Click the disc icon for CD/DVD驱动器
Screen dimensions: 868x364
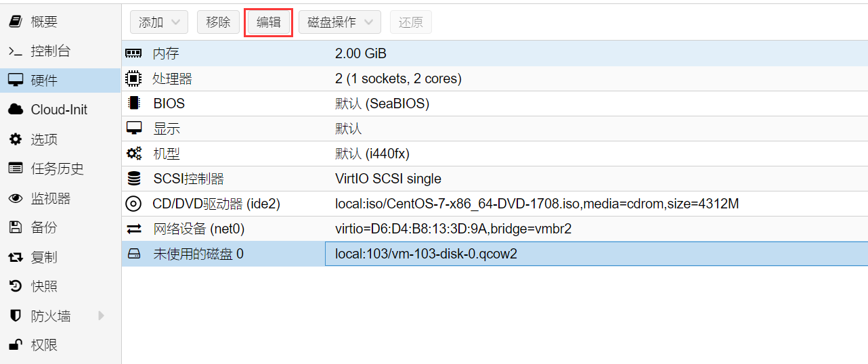pyautogui.click(x=134, y=204)
